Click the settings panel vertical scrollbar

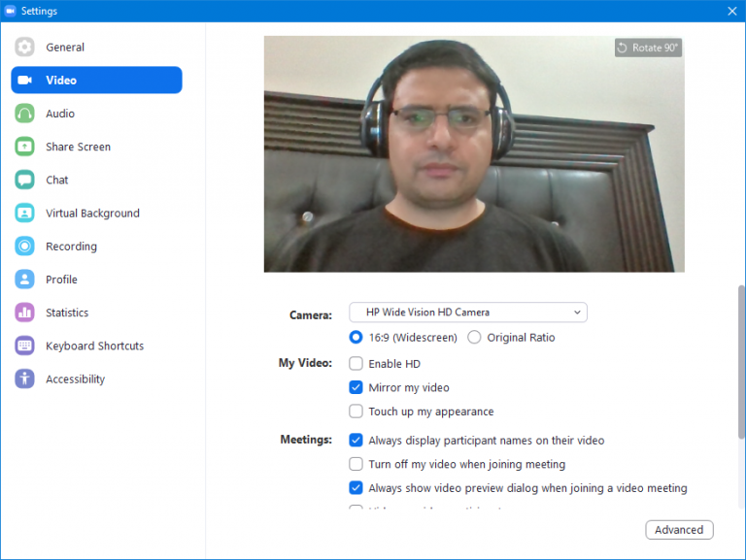(x=740, y=361)
